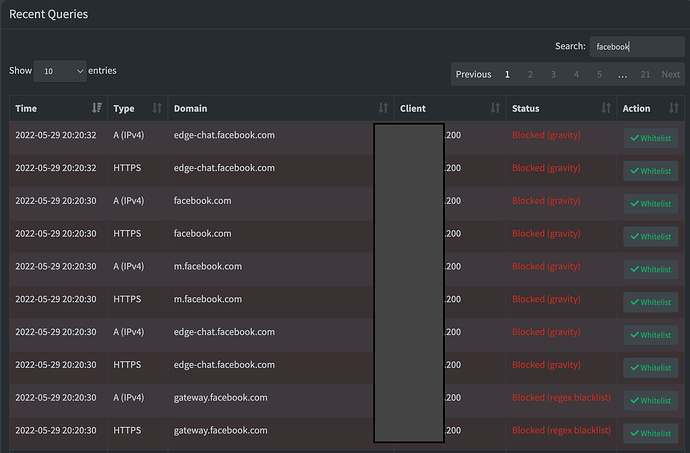Sort table by Time column sort icon
This screenshot has height=453, width=690.
(x=97, y=108)
